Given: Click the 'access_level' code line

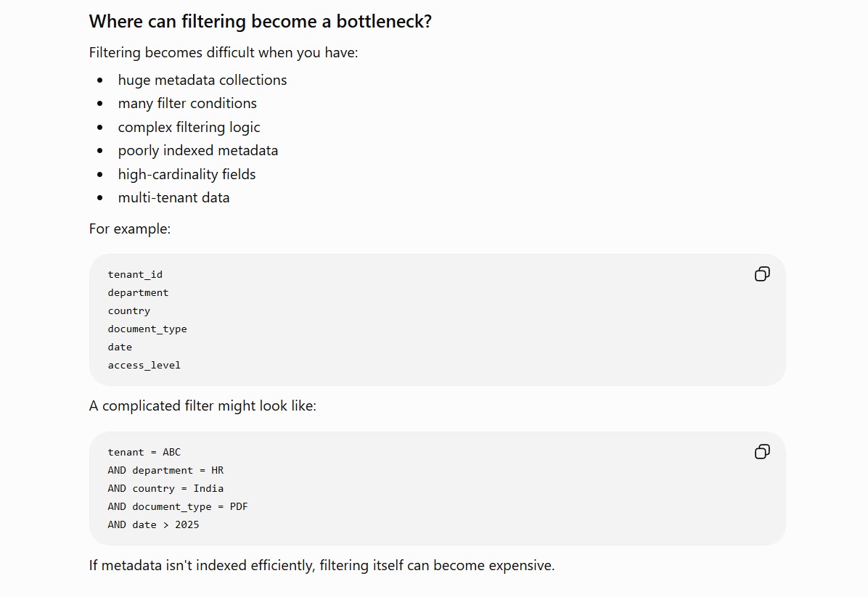Looking at the screenshot, I should click(x=144, y=365).
